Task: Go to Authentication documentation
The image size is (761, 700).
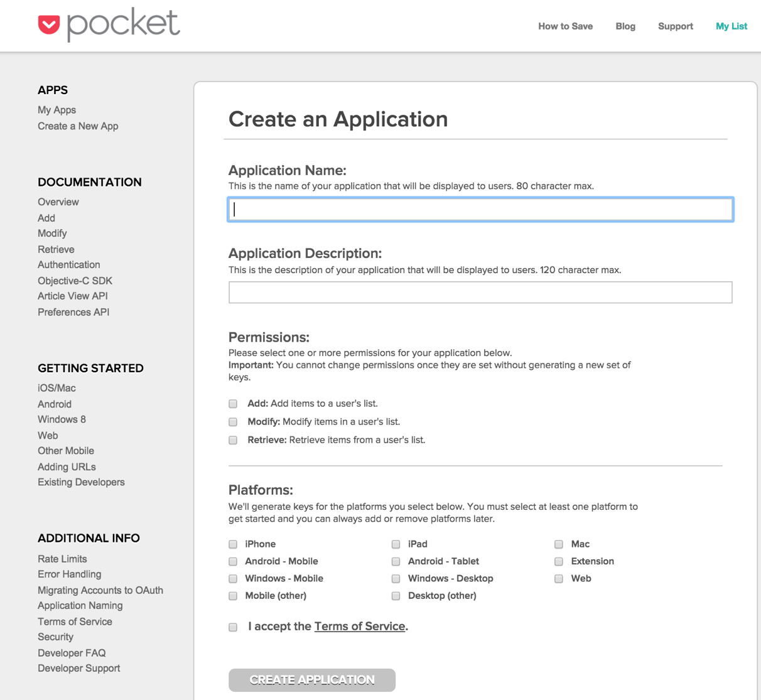Action: pyautogui.click(x=69, y=265)
